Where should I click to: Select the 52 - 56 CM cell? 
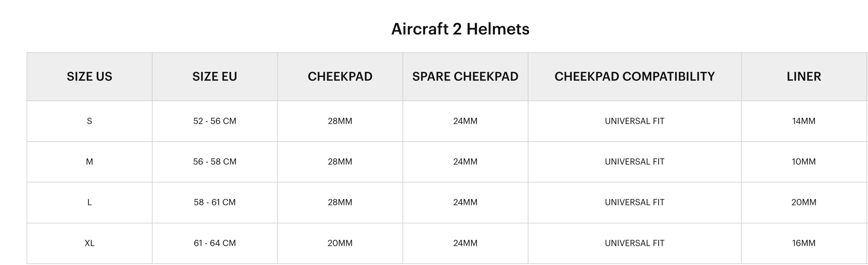click(215, 121)
